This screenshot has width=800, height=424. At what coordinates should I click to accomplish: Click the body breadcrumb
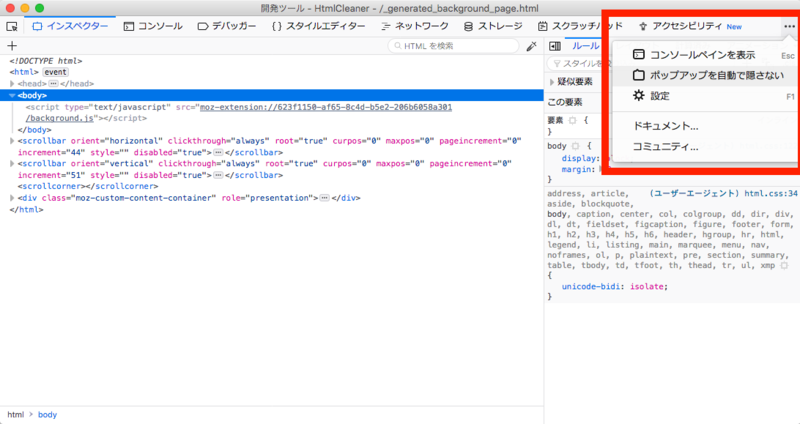click(x=47, y=415)
